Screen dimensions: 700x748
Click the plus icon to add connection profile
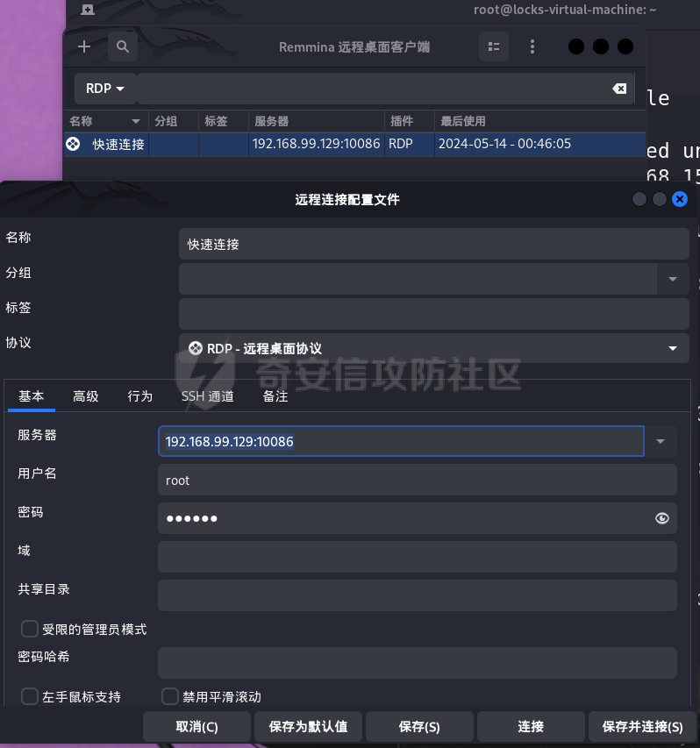(x=84, y=46)
